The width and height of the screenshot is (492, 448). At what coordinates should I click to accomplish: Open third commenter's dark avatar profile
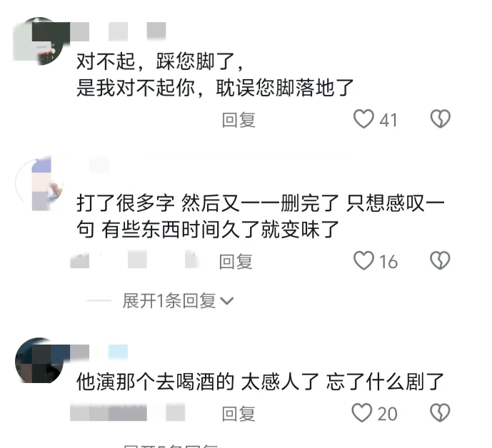pyautogui.click(x=39, y=360)
